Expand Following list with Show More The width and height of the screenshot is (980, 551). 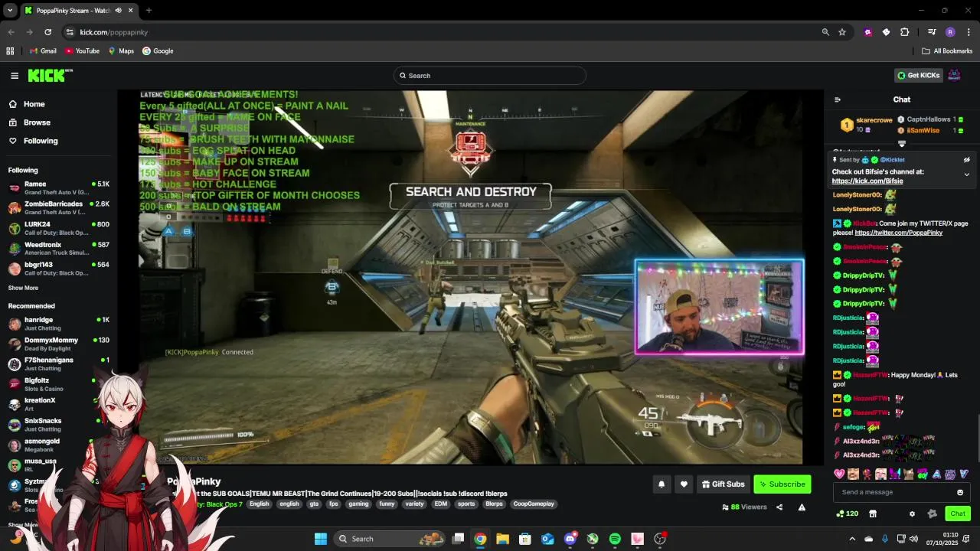point(23,288)
